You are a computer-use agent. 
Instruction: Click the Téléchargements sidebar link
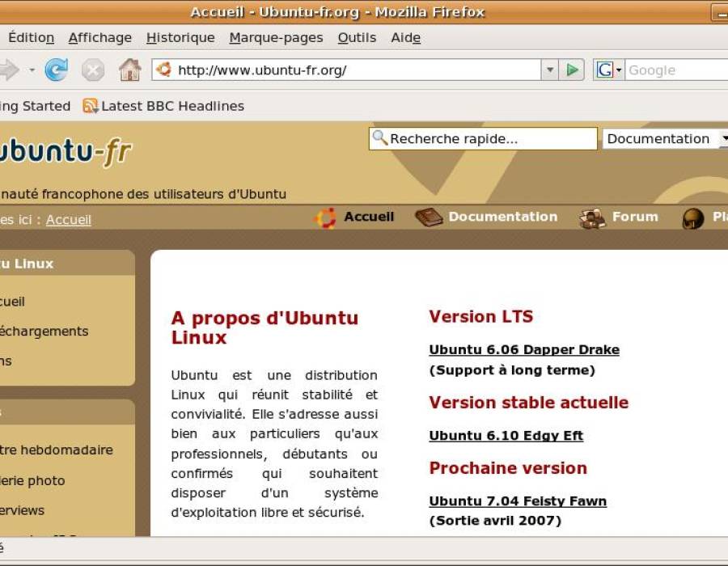[44, 332]
